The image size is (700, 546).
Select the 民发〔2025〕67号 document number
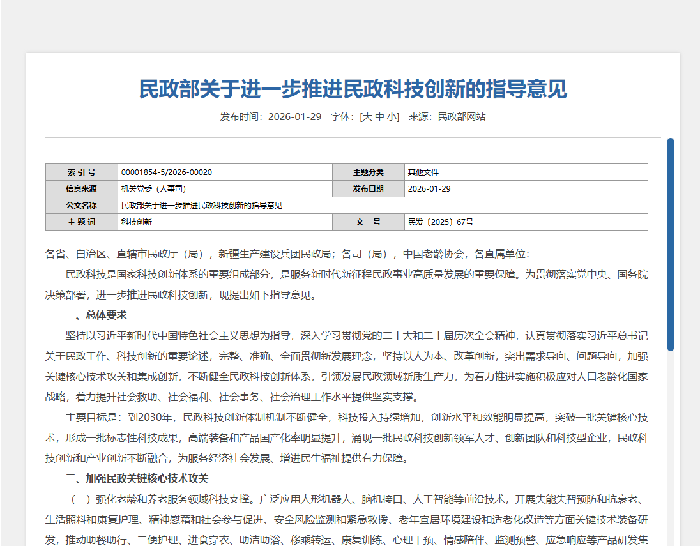point(440,221)
